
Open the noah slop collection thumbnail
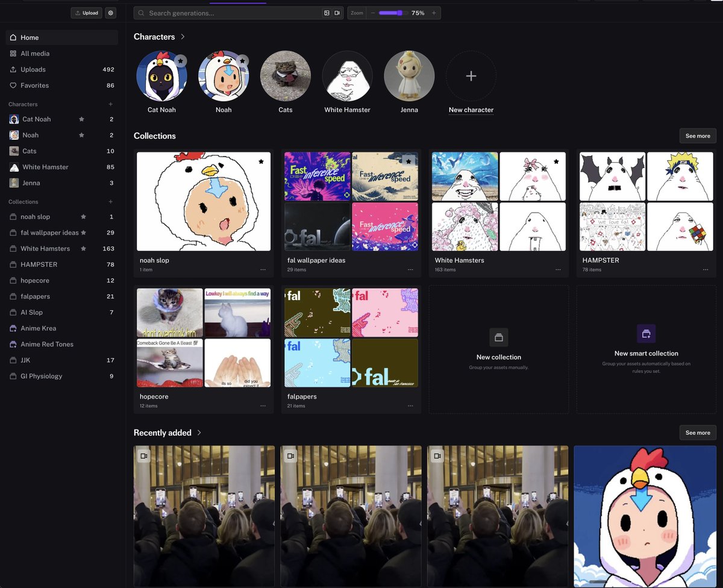[204, 201]
